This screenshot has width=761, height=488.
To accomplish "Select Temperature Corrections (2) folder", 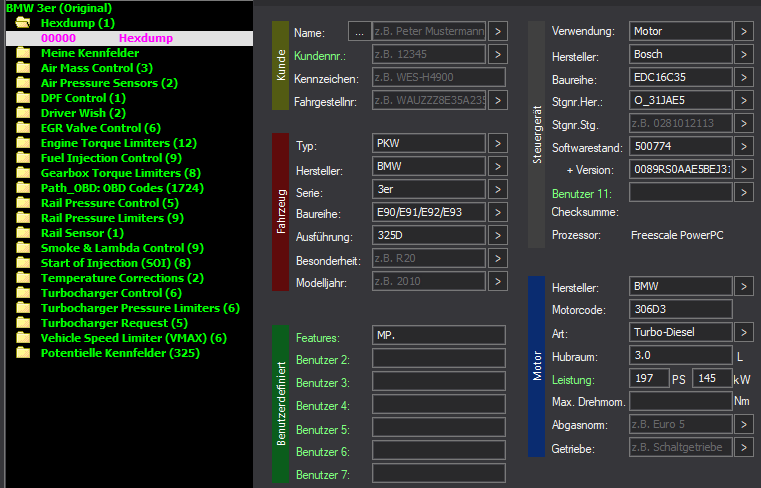I will pyautogui.click(x=122, y=278).
